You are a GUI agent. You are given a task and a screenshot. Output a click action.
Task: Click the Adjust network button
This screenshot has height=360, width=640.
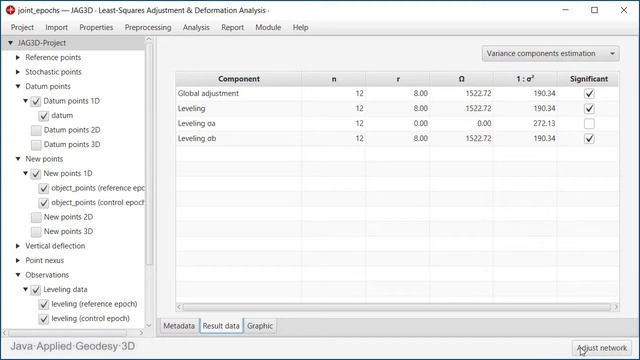[602, 348]
